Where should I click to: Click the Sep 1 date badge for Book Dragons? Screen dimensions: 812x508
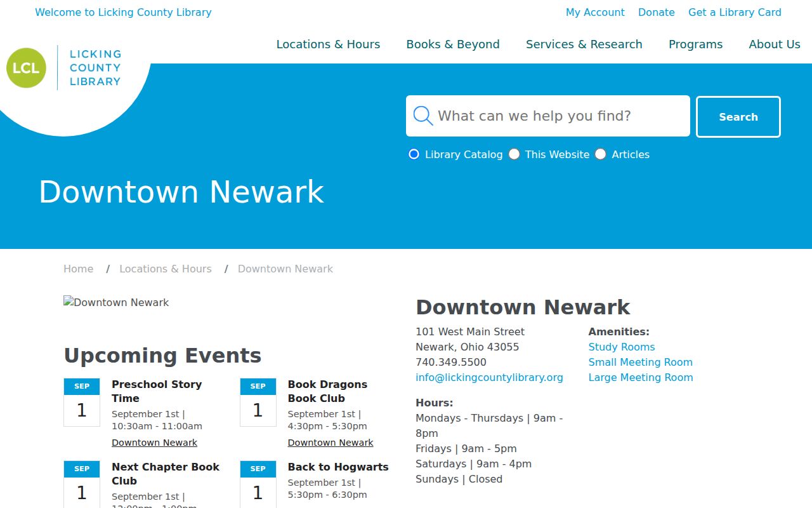click(x=258, y=402)
